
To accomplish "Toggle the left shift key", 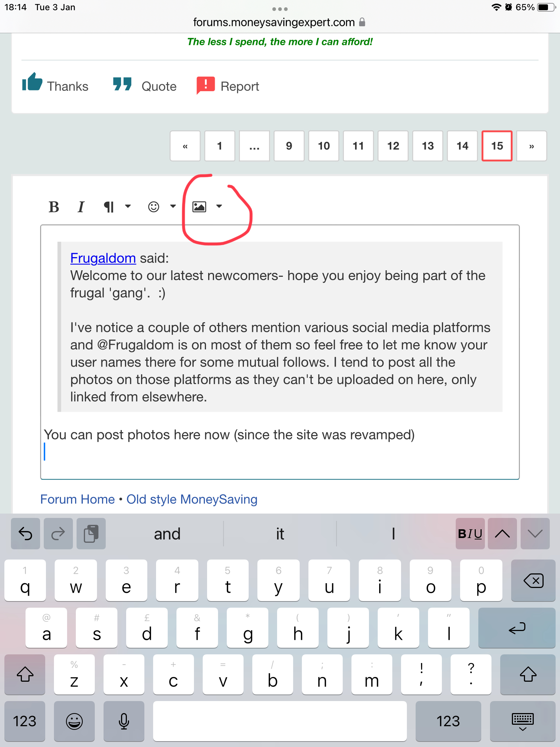I will point(25,674).
